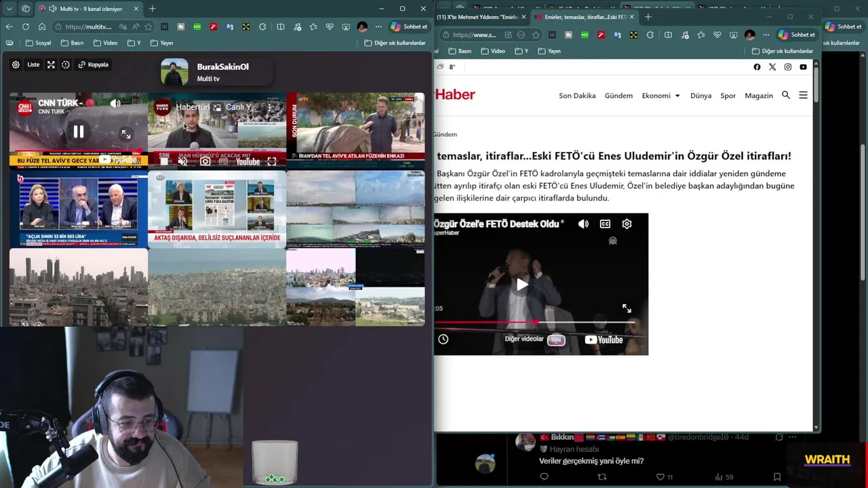Open Diğer videolar on embedded player
The image size is (868, 488).
pos(536,339)
